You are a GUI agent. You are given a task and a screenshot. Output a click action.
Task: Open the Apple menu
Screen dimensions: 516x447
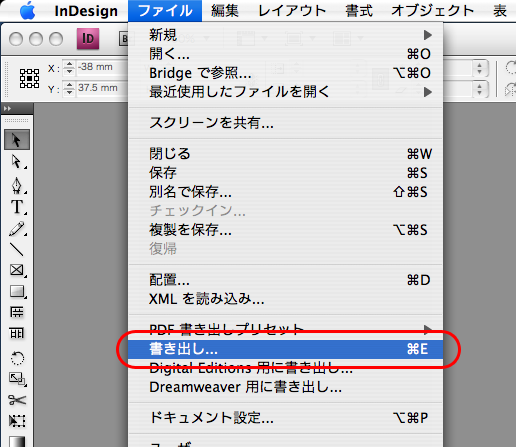[27, 11]
